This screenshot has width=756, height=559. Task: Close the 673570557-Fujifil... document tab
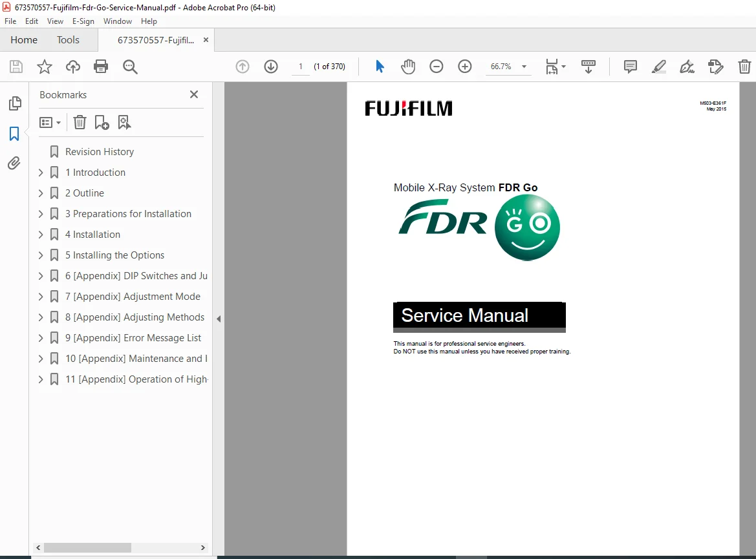(206, 40)
